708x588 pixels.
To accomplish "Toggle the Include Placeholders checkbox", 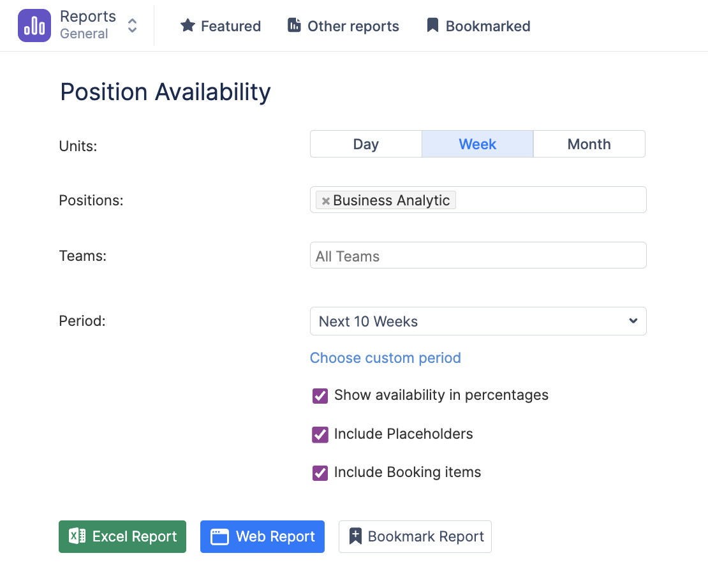I will click(320, 435).
